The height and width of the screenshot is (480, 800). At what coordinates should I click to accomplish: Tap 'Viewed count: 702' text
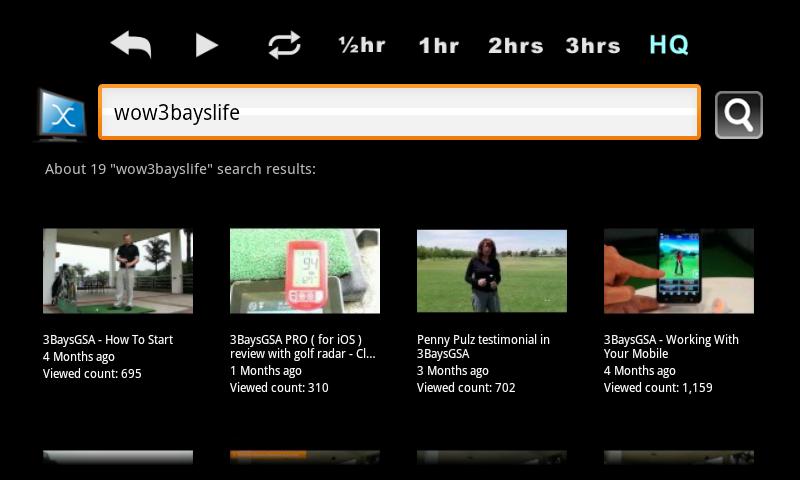pyautogui.click(x=466, y=388)
